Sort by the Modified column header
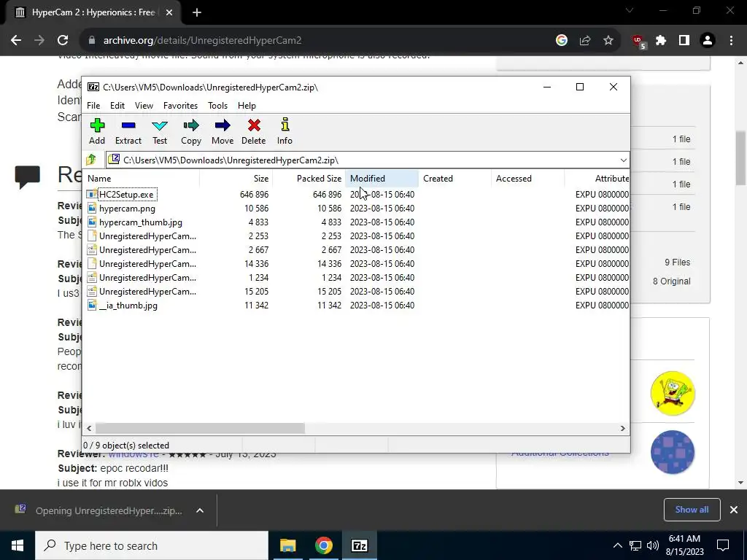 [382, 179]
